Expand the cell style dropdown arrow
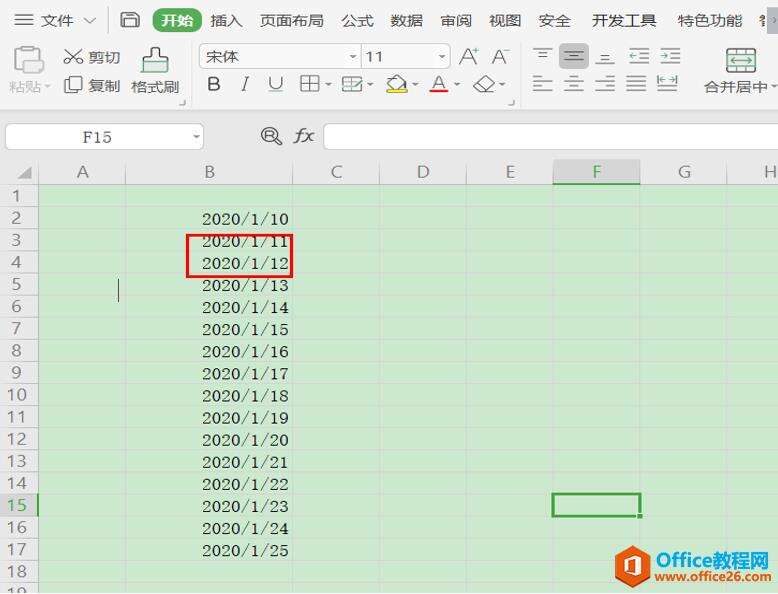 pyautogui.click(x=370, y=85)
